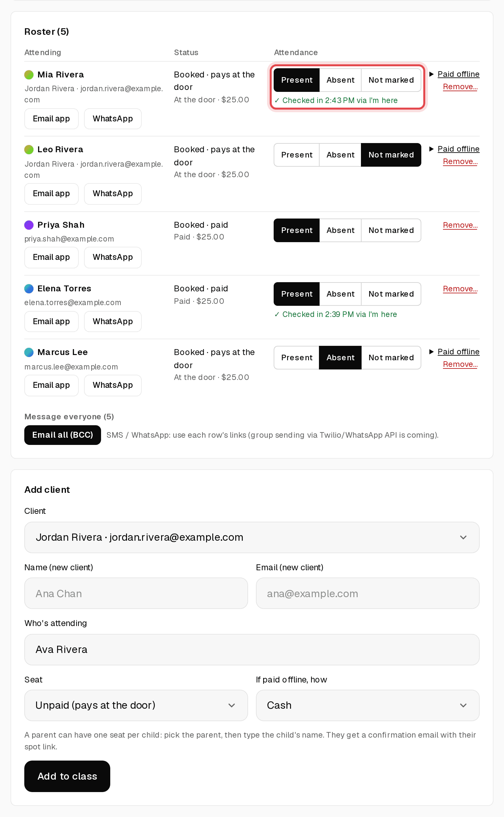Screen dimensions: 504x817
Task: Click the Add to class button
Action: pyautogui.click(x=67, y=776)
